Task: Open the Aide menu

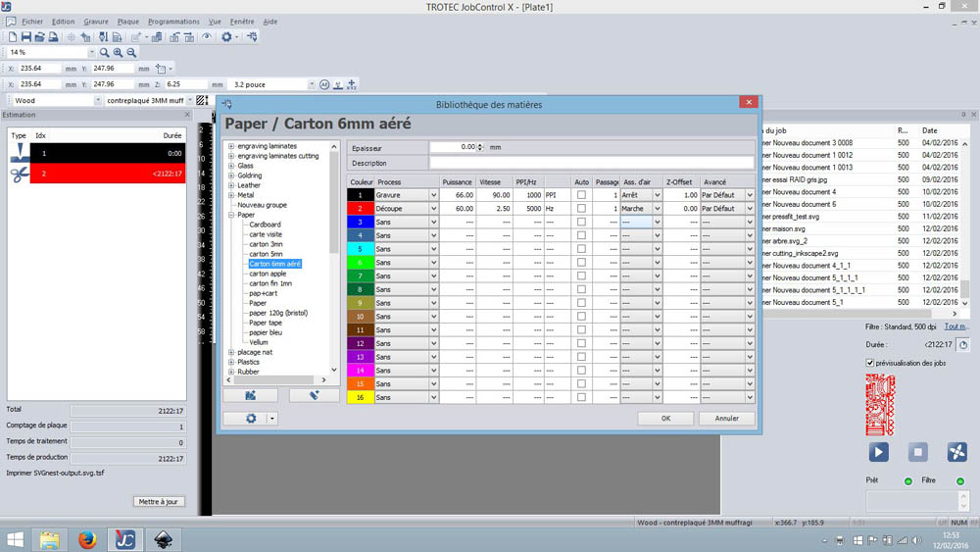Action: (270, 22)
